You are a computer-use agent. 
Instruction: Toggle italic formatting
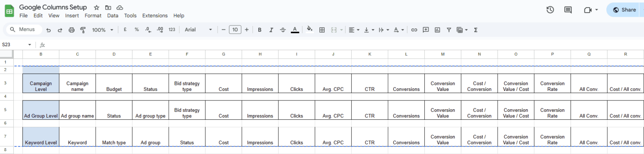tap(271, 30)
